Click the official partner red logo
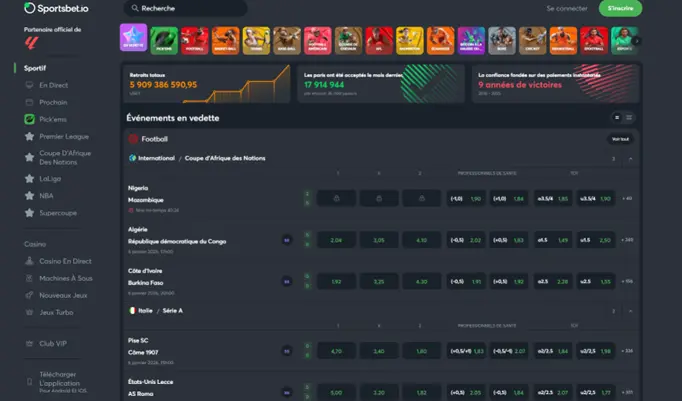This screenshot has height=401, width=682. coord(31,43)
